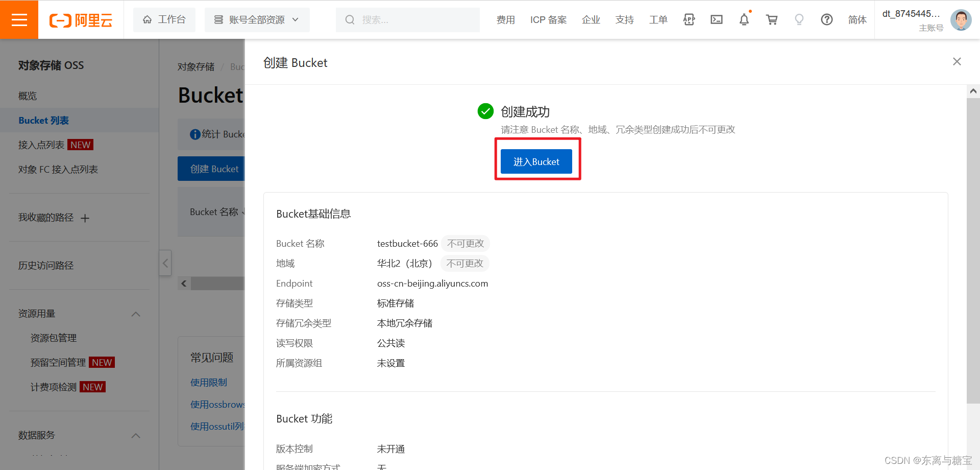This screenshot has width=980, height=470.
Task: Open the orange hamburger menu
Action: pyautogui.click(x=19, y=19)
